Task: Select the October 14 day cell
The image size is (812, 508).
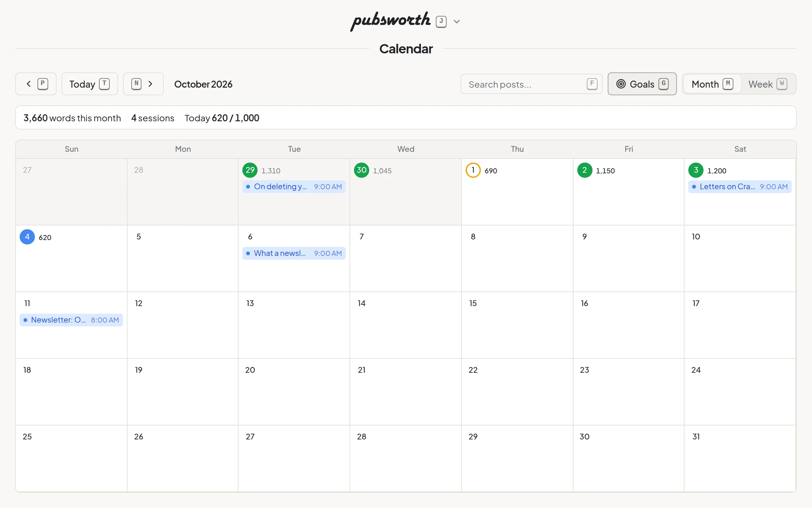Action: pos(405,325)
